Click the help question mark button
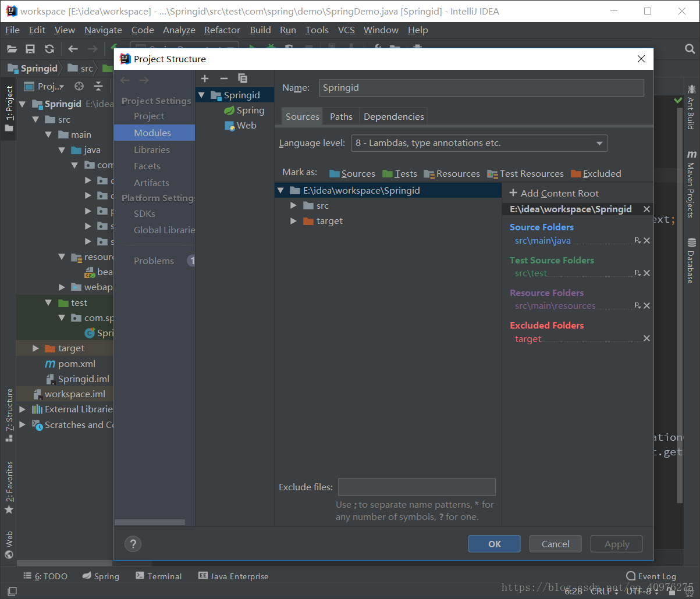Viewport: 700px width, 599px height. click(x=133, y=544)
